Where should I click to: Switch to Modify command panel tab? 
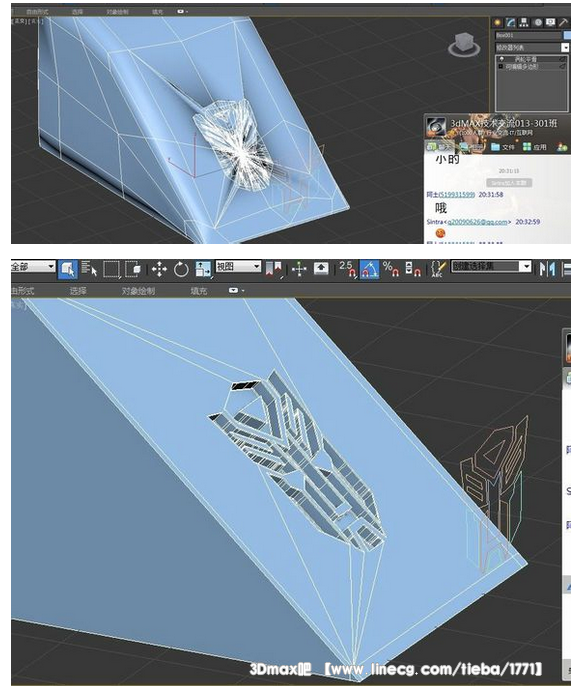511,23
